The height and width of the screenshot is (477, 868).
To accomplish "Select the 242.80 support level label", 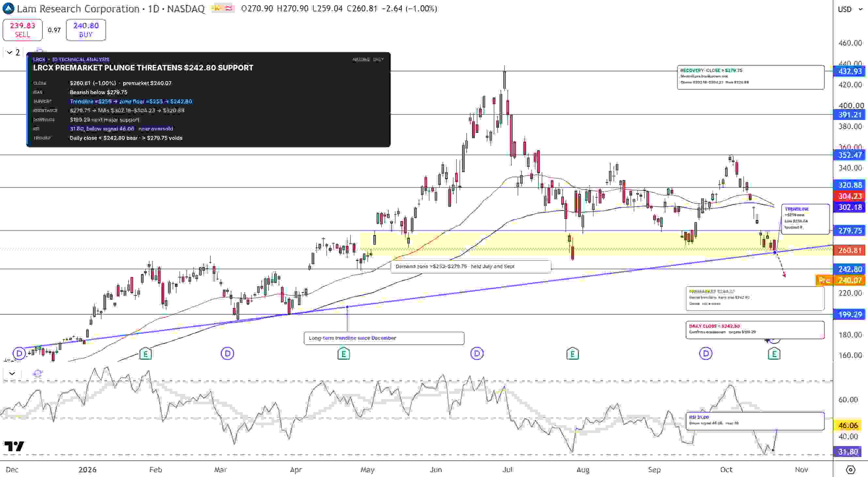I will click(849, 269).
